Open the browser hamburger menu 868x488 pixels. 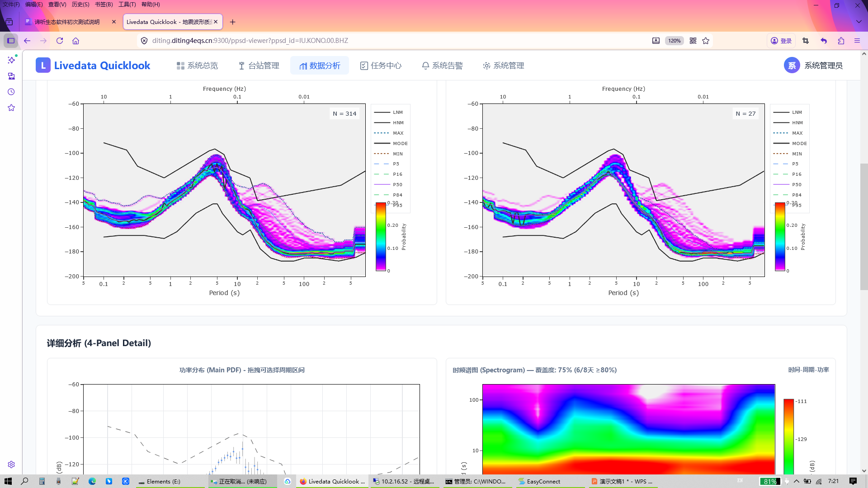(x=857, y=41)
